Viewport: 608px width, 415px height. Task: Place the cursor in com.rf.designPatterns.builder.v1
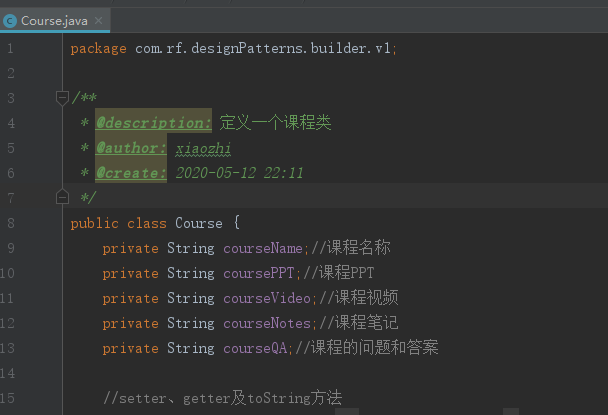263,48
